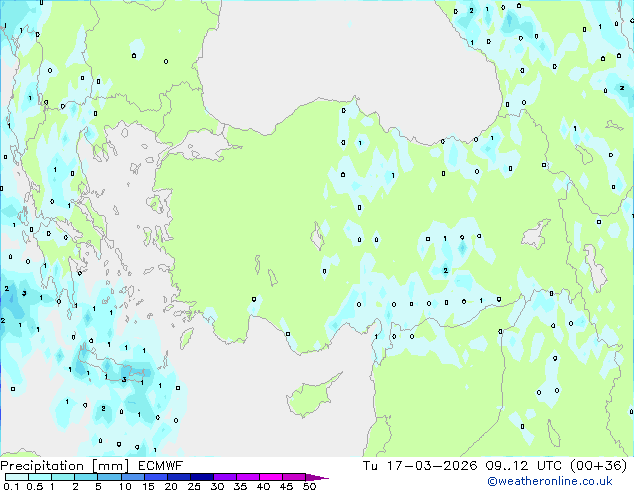634x490 pixels.
Task: Click the '(00+36)' forecast offset text
Action: pyautogui.click(x=598, y=466)
